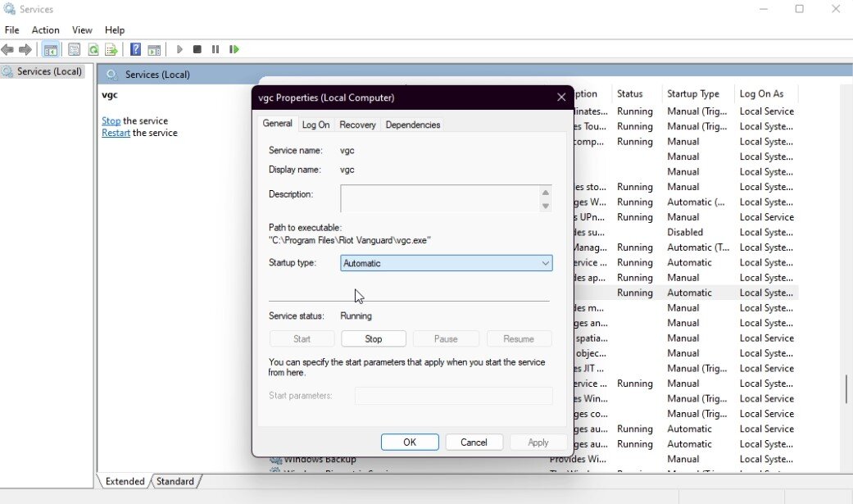Click the Restart Service toolbar icon
Viewport: 853px width, 504px height.
pyautogui.click(x=234, y=50)
